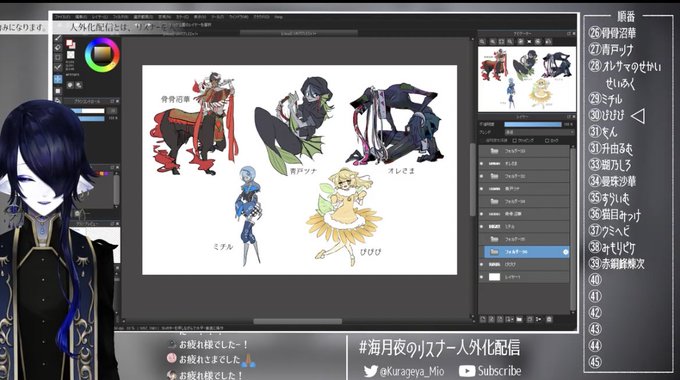Screen dimensions: 680x380
Task: Click list entry ㉚びびび
Action: pyautogui.click(x=606, y=115)
